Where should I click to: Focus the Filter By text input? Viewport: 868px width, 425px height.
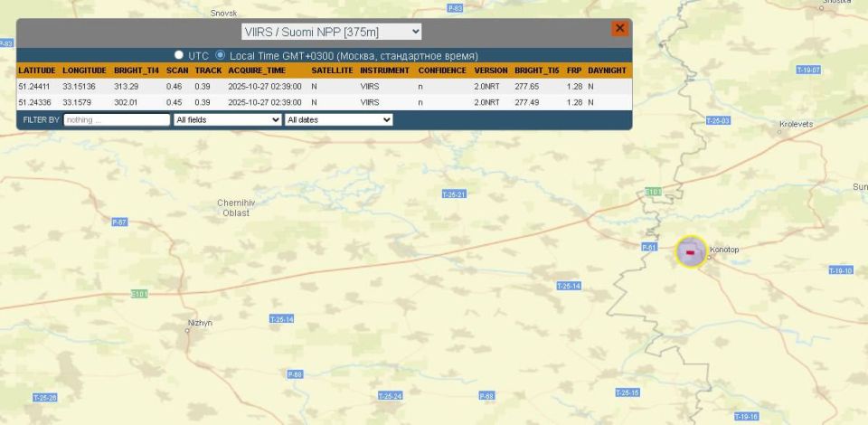117,119
